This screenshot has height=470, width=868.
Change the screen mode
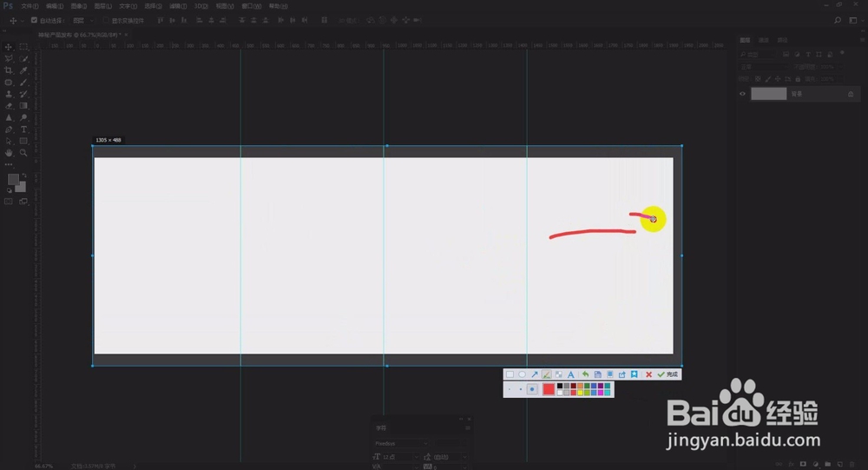point(23,202)
